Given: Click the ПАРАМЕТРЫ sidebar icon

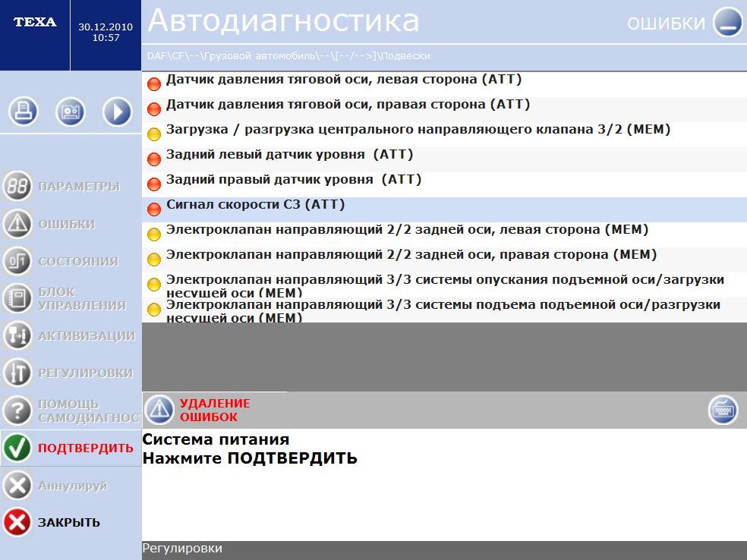Looking at the screenshot, I should pyautogui.click(x=17, y=186).
